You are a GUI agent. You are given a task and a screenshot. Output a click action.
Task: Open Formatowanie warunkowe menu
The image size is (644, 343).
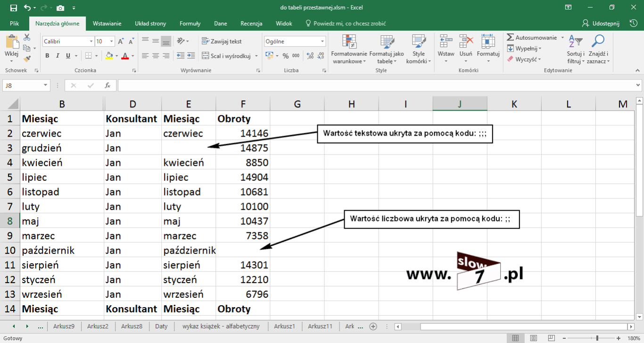[x=349, y=49]
